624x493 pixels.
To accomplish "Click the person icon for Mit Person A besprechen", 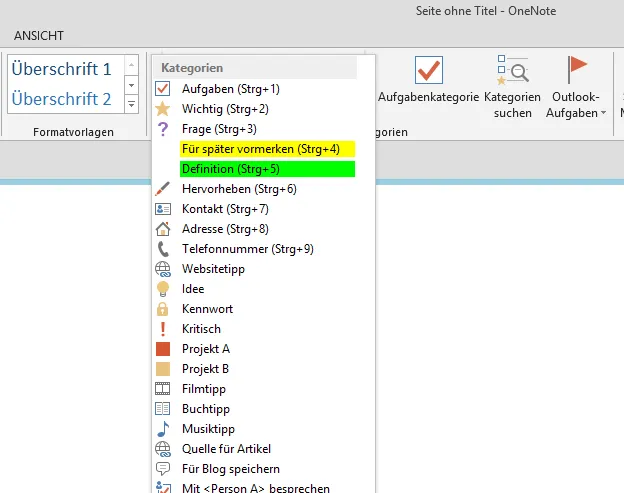I will [162, 487].
